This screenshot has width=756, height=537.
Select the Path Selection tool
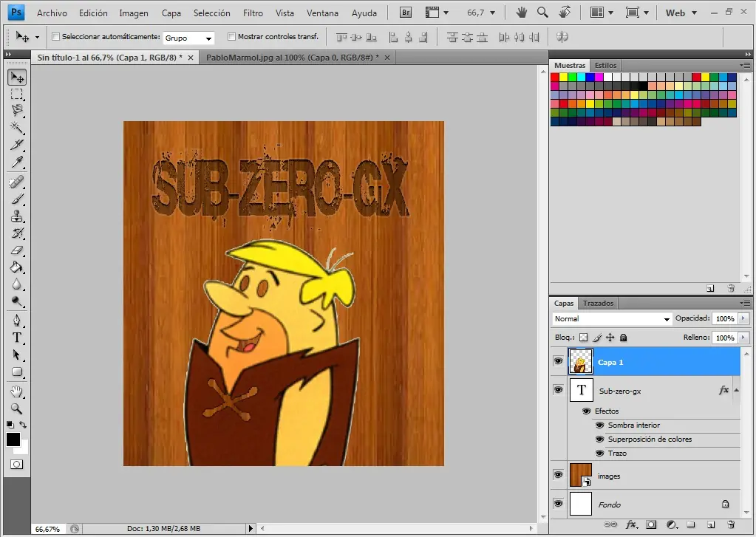click(17, 355)
